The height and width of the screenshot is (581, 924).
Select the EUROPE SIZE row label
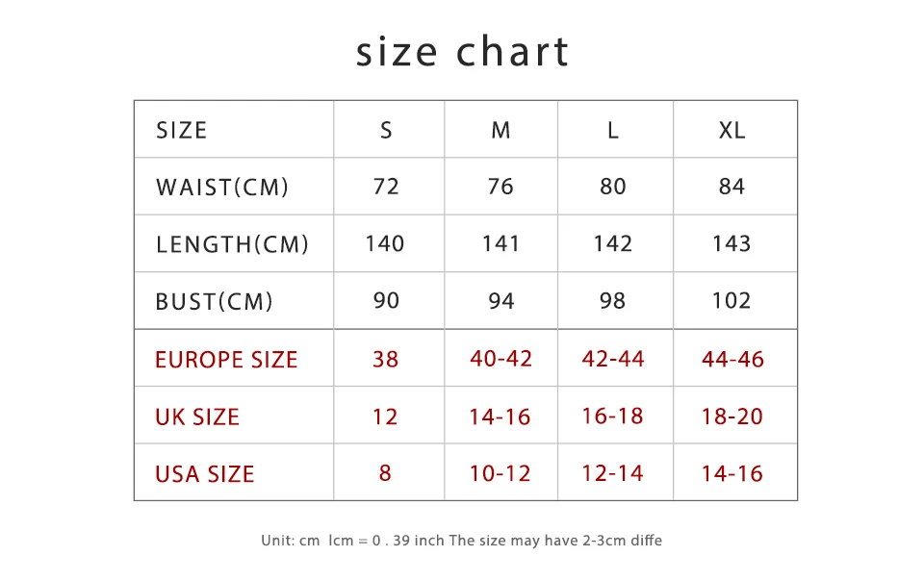click(x=226, y=360)
